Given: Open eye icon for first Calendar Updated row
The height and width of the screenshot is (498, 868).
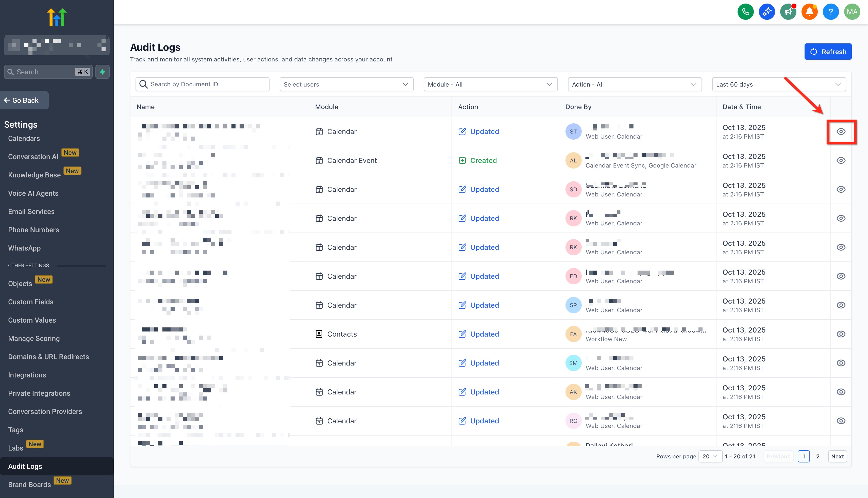Looking at the screenshot, I should [x=841, y=132].
